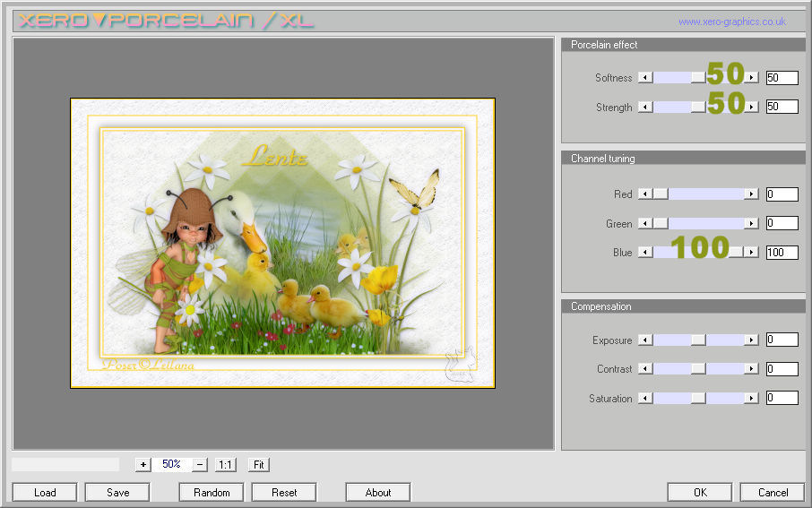Image resolution: width=812 pixels, height=508 pixels.
Task: Click the Exposure right arrow
Action: point(751,340)
